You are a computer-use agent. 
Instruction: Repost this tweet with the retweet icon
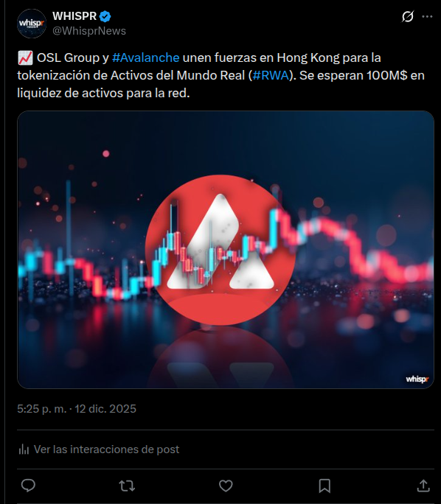[127, 486]
